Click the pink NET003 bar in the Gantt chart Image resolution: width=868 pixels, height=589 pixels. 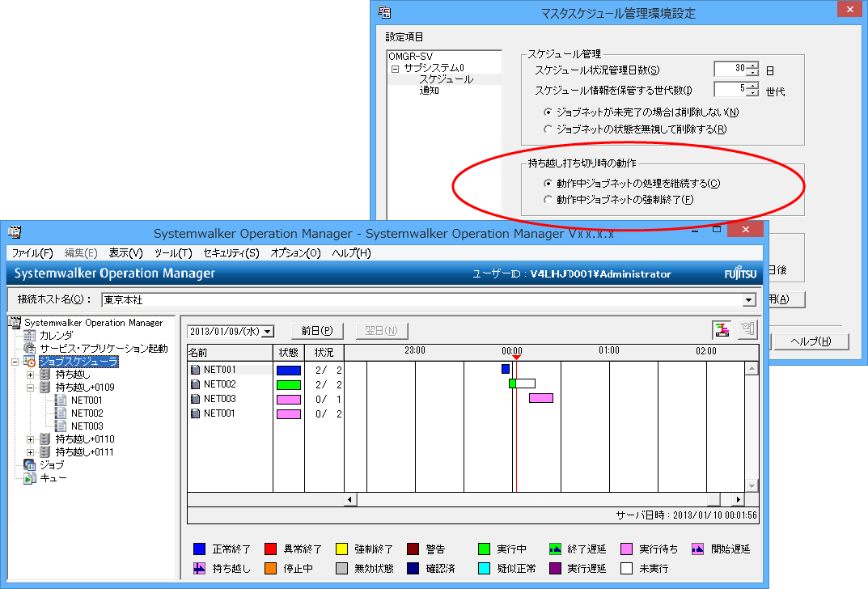point(541,398)
